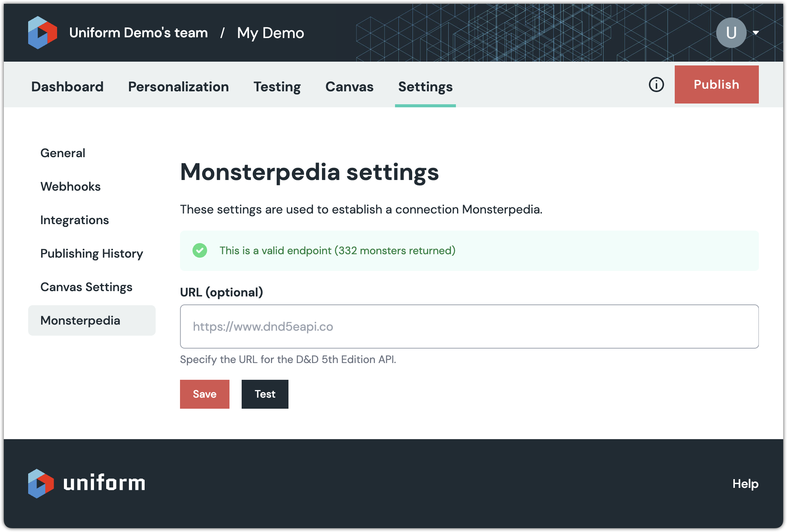Switch to the Personalization tab

pos(178,87)
